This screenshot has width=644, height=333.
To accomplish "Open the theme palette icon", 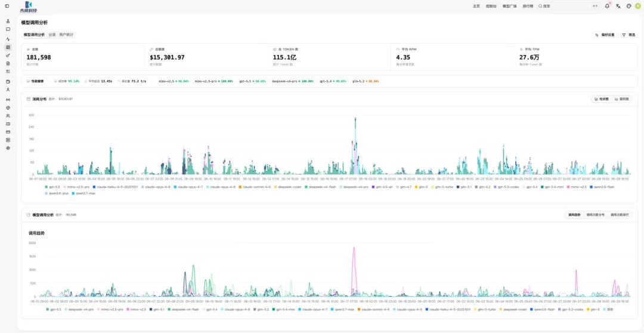I will pos(629,6).
